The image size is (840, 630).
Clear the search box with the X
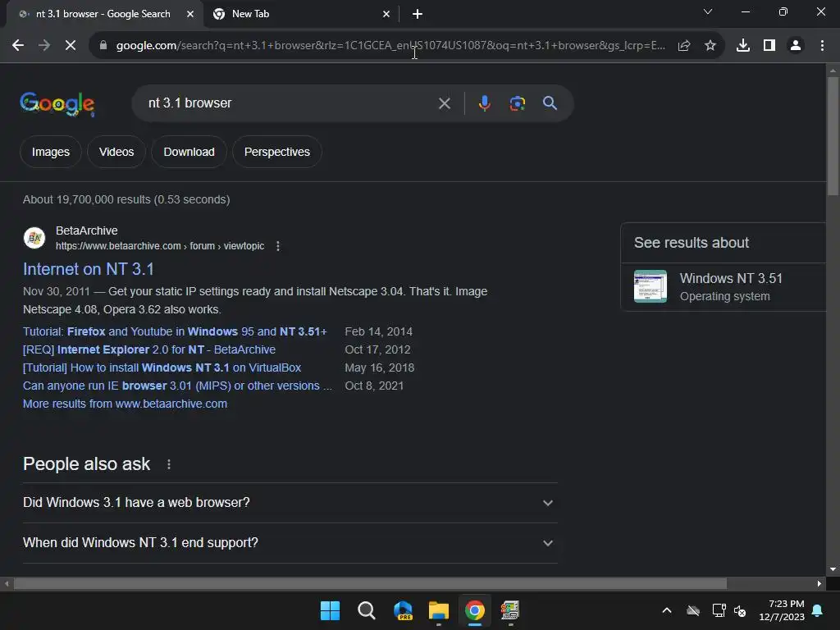tap(444, 103)
